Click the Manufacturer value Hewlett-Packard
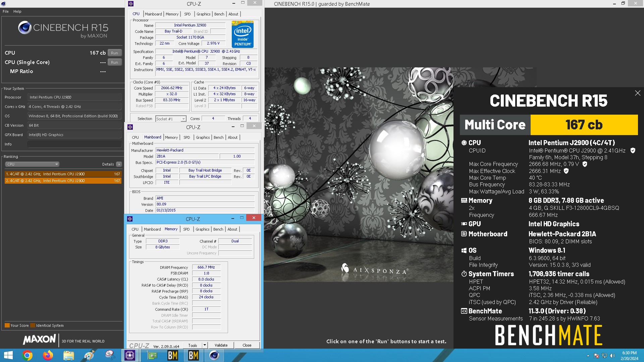Image resolution: width=644 pixels, height=362 pixels. pos(205,150)
